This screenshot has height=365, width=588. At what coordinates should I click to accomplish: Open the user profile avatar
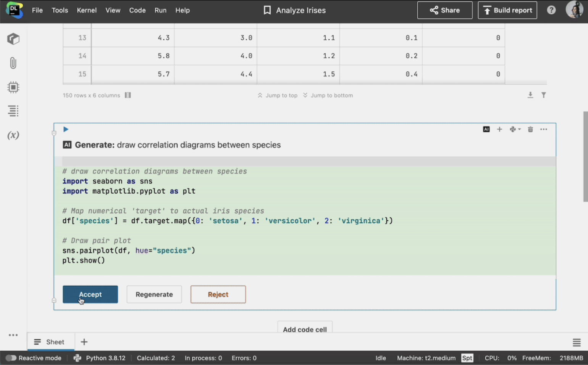click(x=574, y=10)
